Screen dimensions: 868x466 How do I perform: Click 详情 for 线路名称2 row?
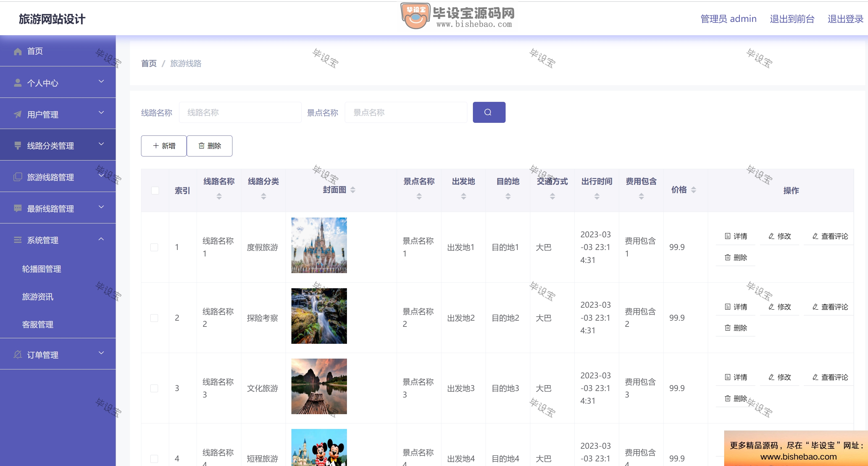[x=736, y=307]
